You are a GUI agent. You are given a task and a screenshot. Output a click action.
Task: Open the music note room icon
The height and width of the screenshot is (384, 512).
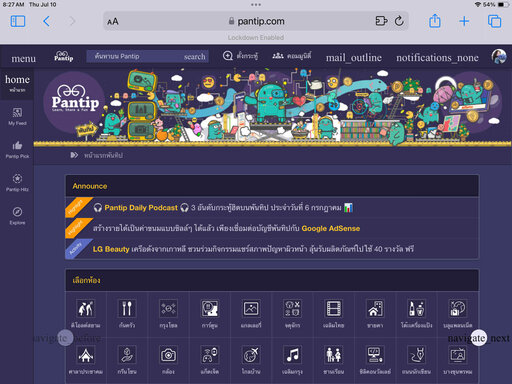pyautogui.click(x=292, y=355)
